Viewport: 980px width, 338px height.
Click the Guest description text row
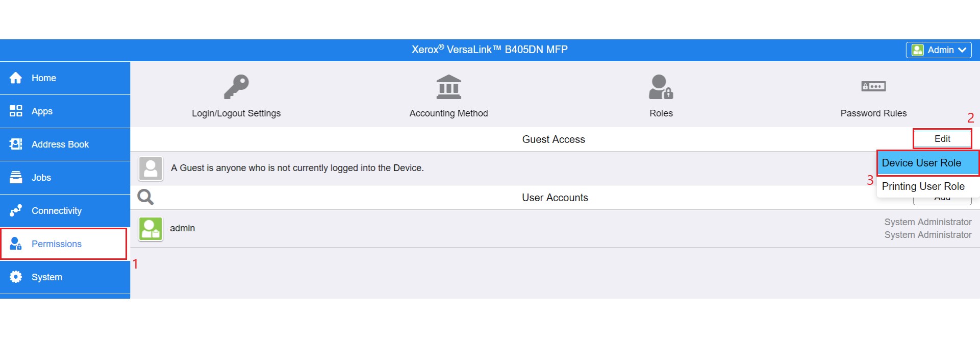click(297, 168)
